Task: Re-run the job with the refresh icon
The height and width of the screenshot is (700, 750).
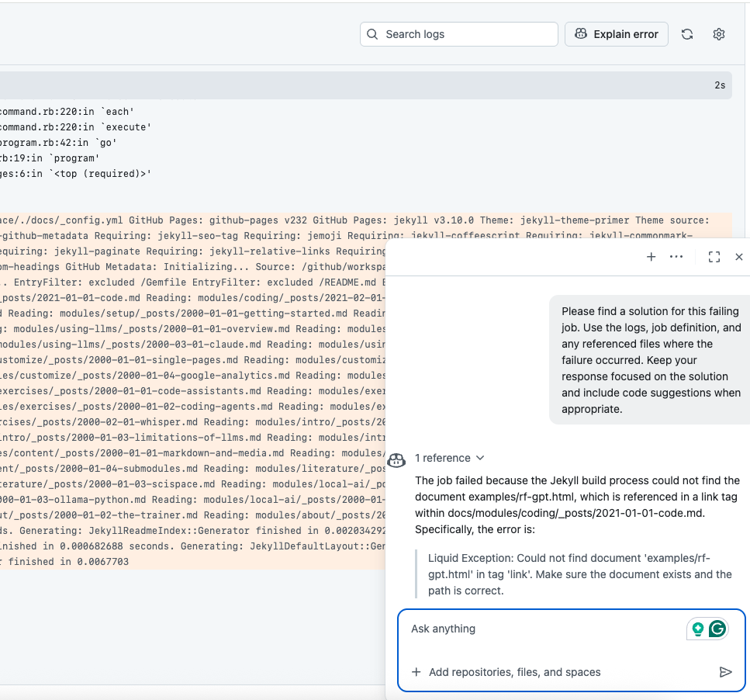Action: (687, 34)
